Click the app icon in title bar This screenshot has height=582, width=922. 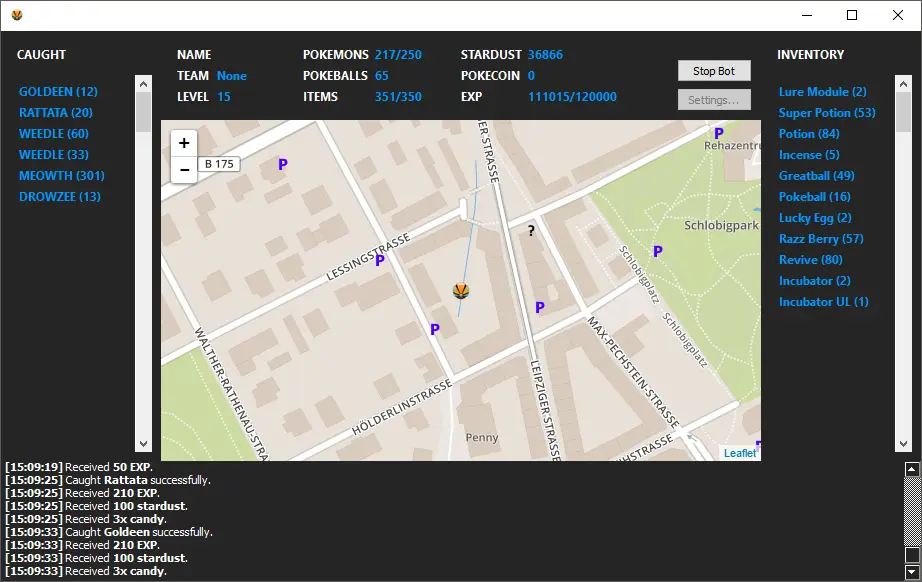(17, 15)
